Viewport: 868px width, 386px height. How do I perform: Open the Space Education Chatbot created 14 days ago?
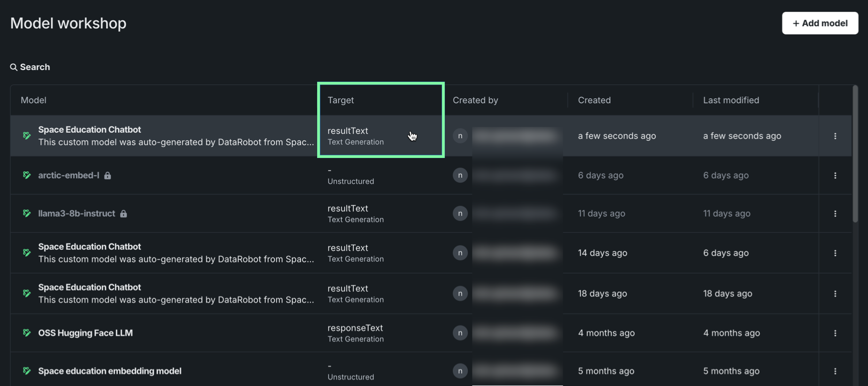point(89,247)
